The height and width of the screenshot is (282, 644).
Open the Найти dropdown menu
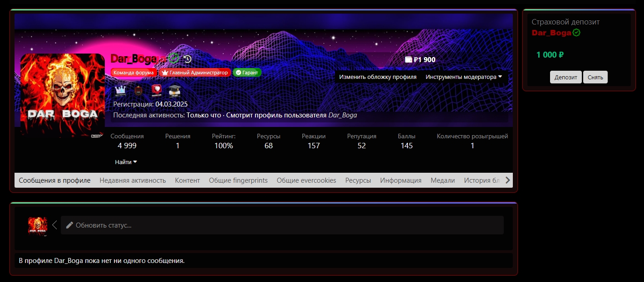[126, 162]
